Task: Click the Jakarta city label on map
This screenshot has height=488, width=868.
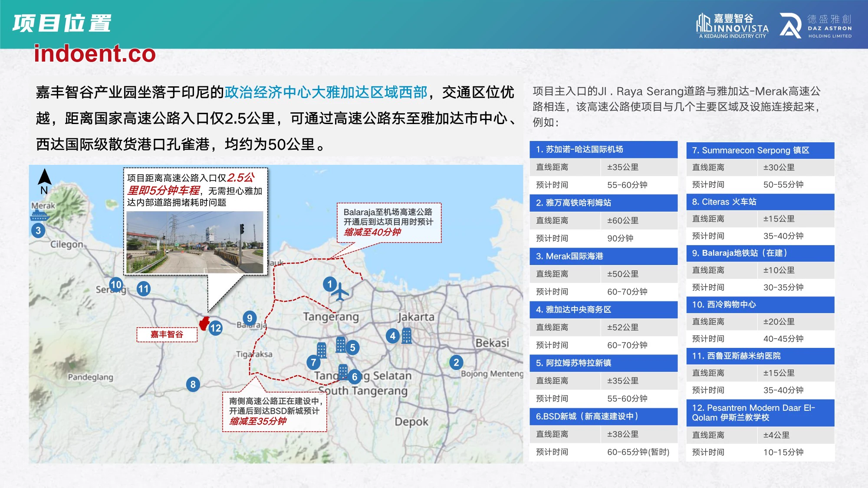Action: (416, 317)
